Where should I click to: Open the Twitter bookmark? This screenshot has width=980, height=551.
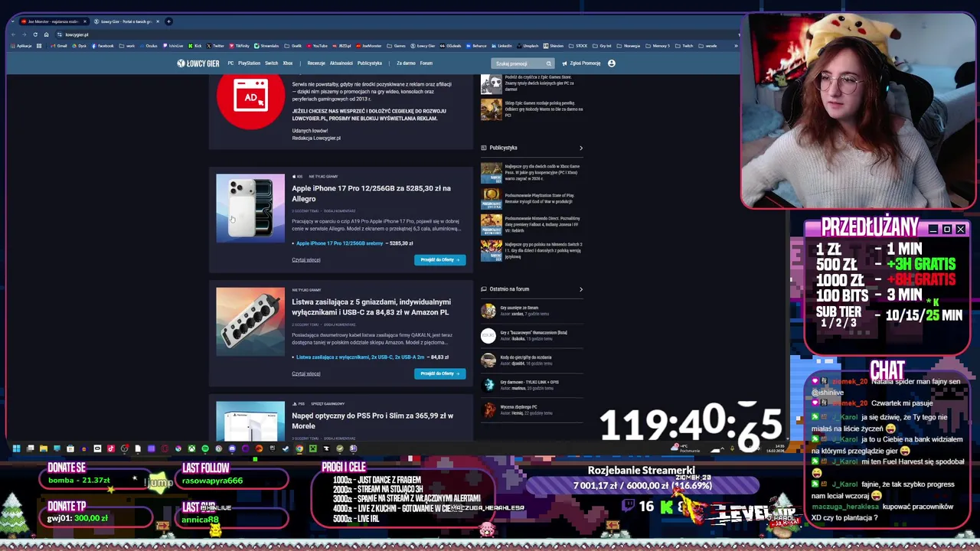215,46
